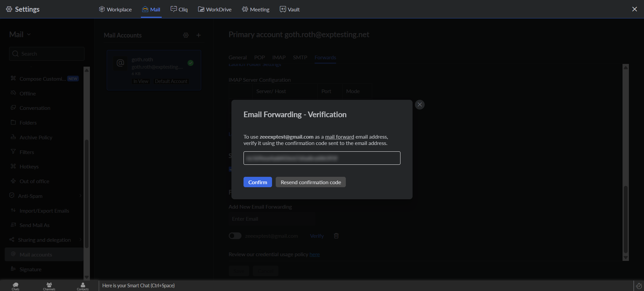Toggle forwarding switch for zeeexptest@gmail.com
Screen dimensions: 644x291
(x=235, y=236)
